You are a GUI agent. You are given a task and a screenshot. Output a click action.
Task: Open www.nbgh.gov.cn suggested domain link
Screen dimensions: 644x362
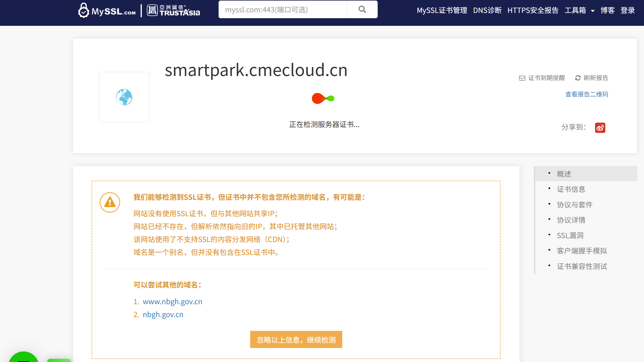[172, 302]
